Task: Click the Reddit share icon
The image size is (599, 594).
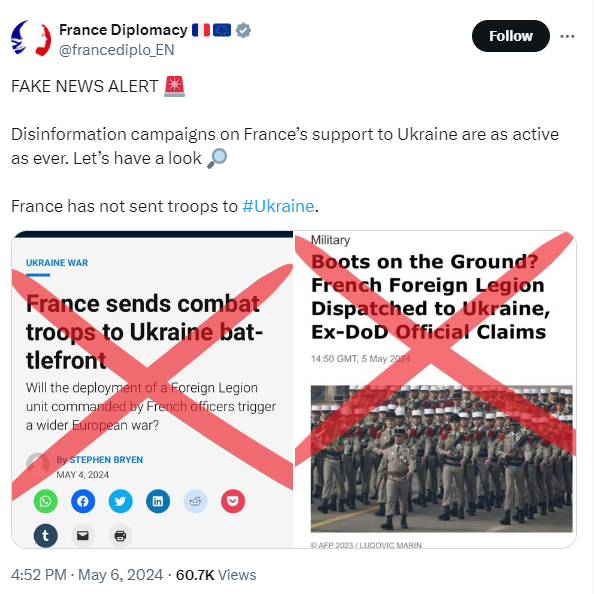Action: coord(195,501)
